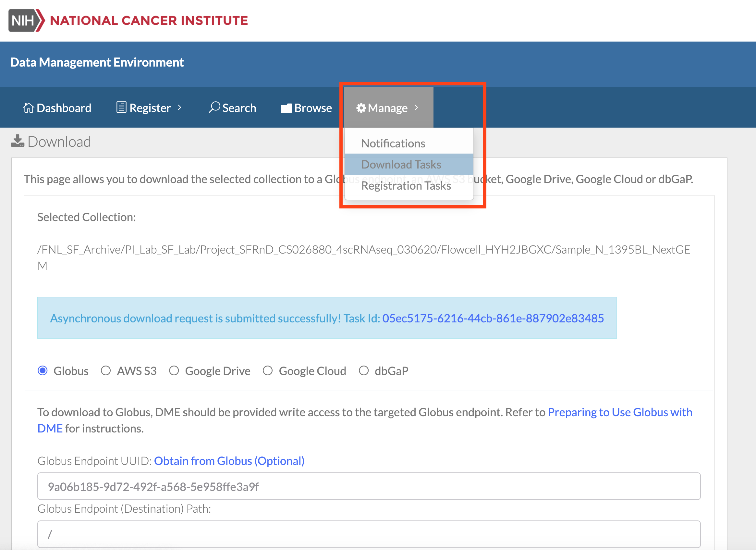
Task: Open Download Tasks menu entry
Action: (x=401, y=164)
